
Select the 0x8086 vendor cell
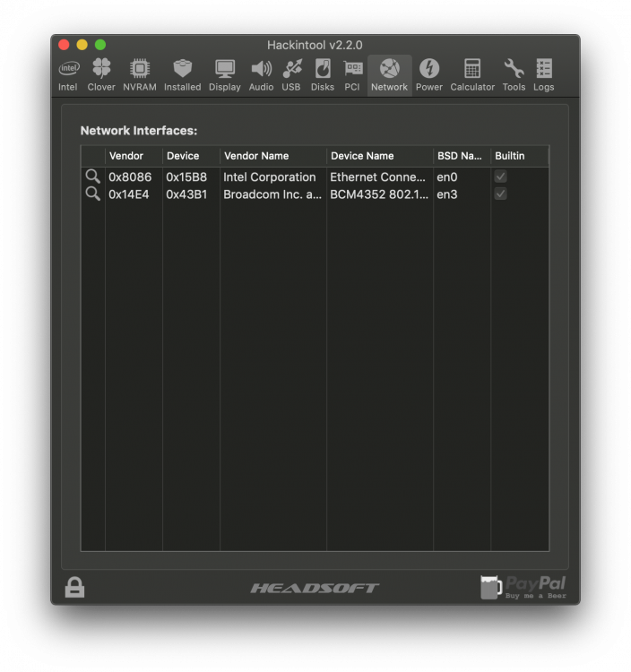click(130, 177)
